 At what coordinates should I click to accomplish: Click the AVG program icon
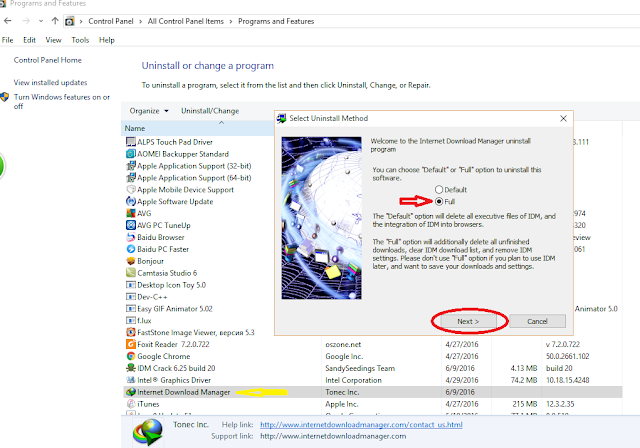click(x=131, y=213)
